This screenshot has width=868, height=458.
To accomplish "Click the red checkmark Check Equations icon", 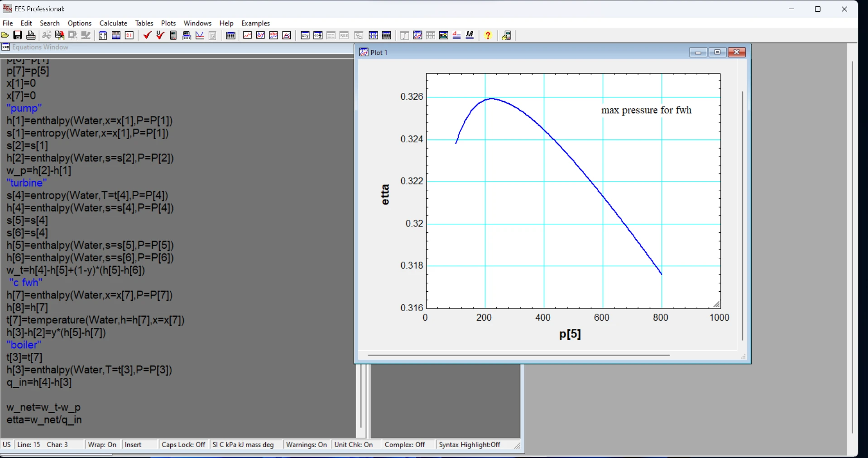I will (x=147, y=35).
